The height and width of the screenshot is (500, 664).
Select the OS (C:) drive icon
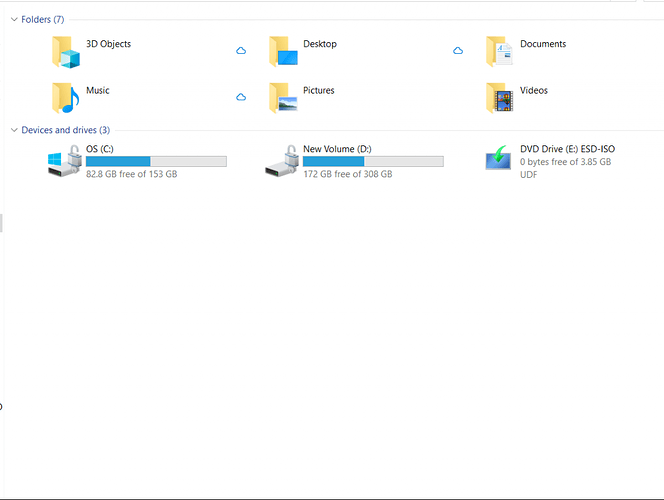(x=64, y=161)
